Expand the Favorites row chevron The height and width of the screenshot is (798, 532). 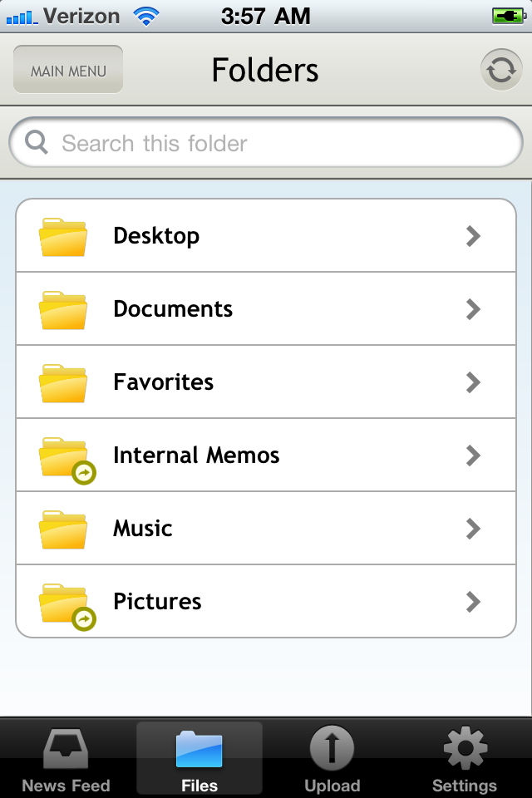tap(473, 382)
